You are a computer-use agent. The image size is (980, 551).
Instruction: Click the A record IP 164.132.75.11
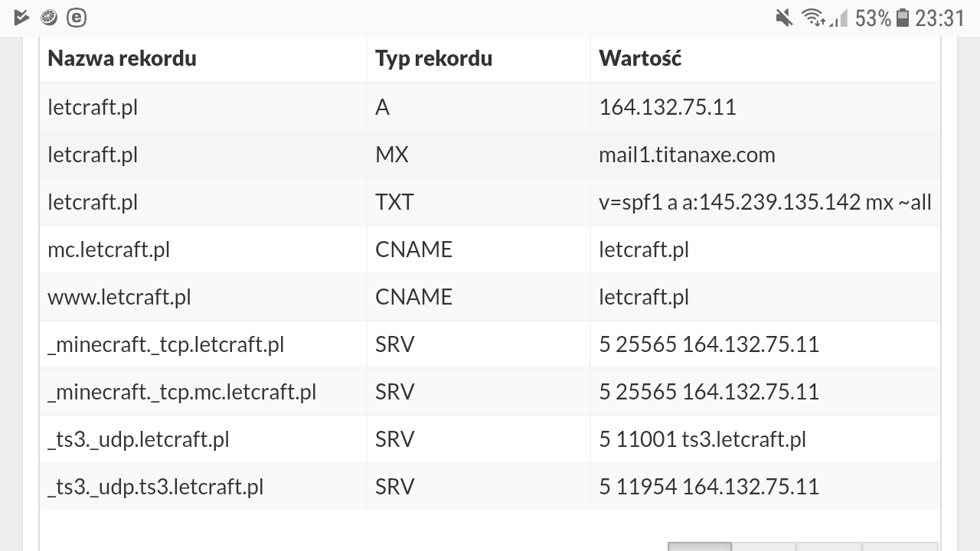(667, 107)
